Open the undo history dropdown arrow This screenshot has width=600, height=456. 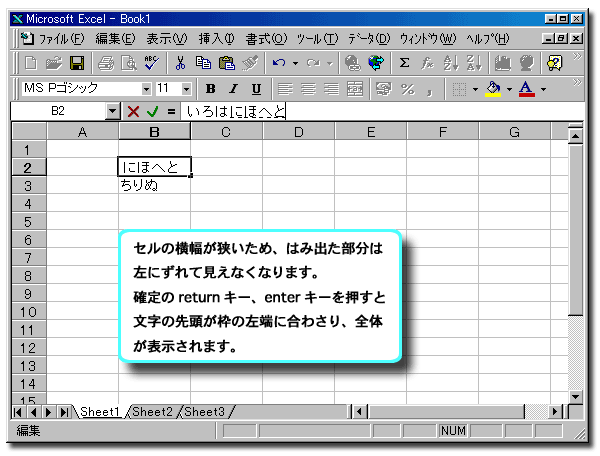click(295, 64)
